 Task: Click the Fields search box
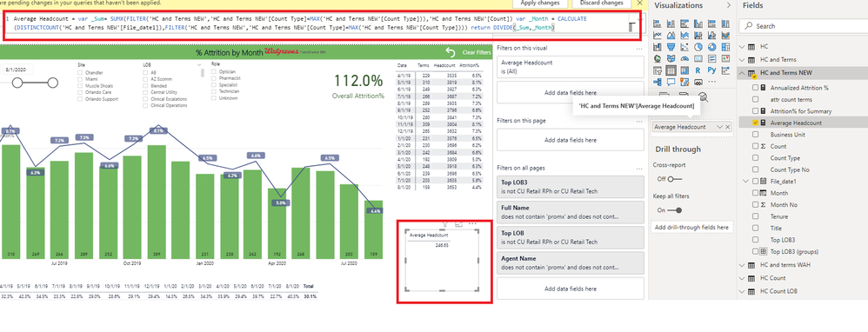coord(803,26)
